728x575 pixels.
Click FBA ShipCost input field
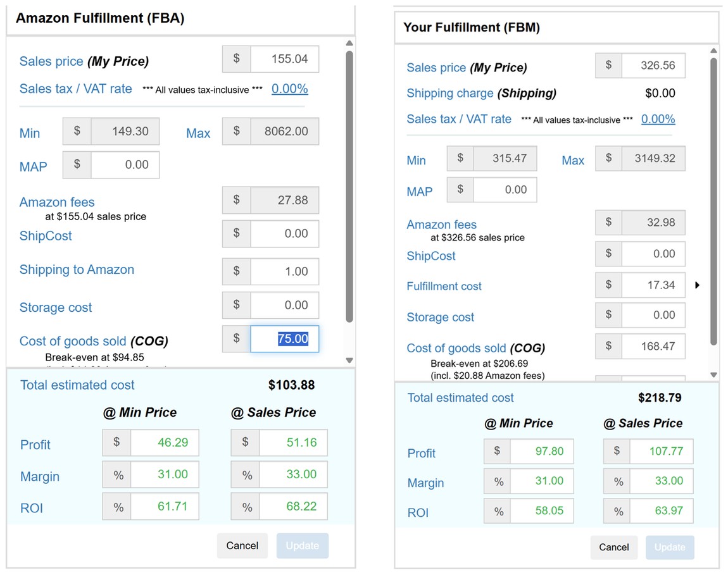(285, 233)
